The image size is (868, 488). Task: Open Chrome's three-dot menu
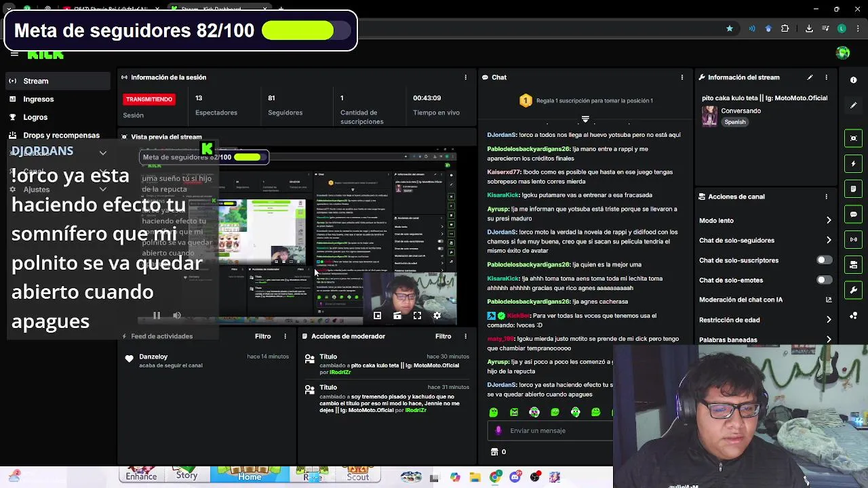(x=857, y=28)
